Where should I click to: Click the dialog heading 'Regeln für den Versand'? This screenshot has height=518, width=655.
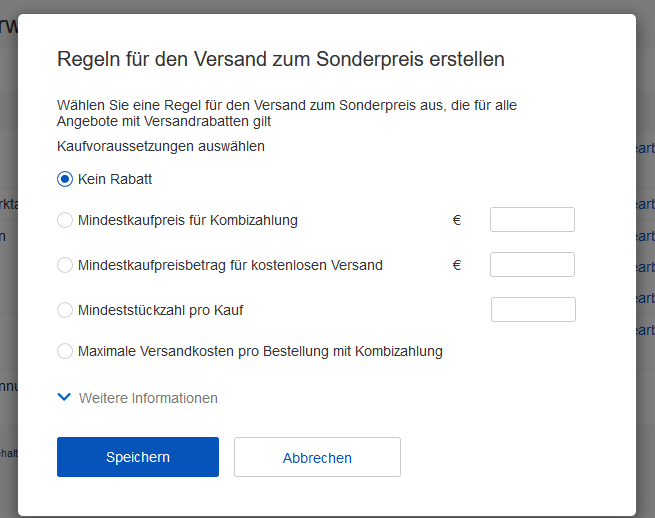point(280,59)
